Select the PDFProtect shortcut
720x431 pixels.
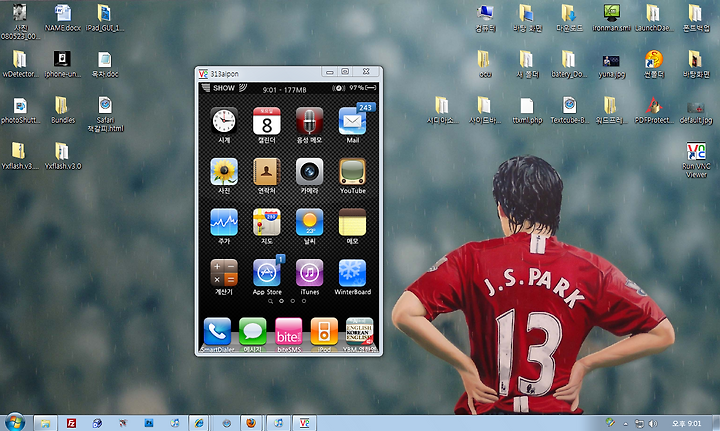654,110
